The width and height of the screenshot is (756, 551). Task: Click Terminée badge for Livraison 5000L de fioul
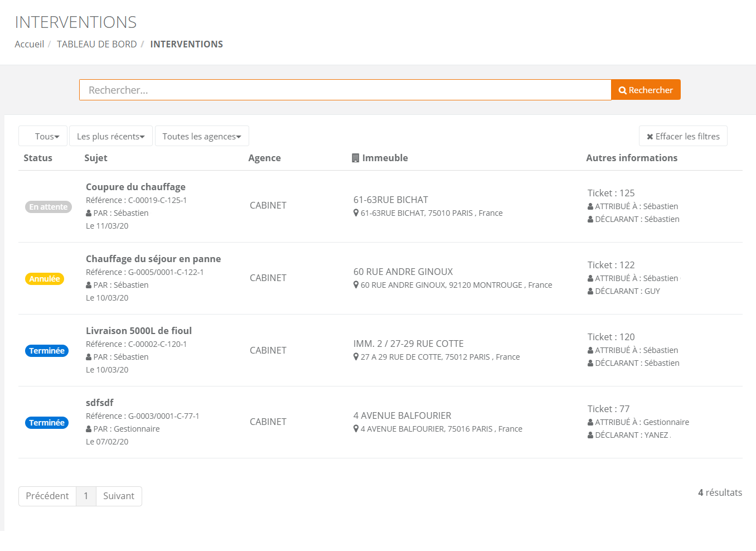47,351
